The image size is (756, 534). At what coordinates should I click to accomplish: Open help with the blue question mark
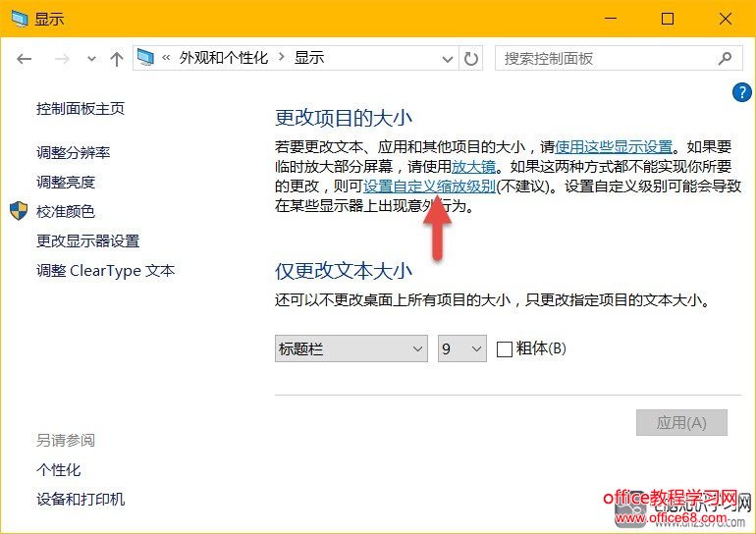(741, 92)
